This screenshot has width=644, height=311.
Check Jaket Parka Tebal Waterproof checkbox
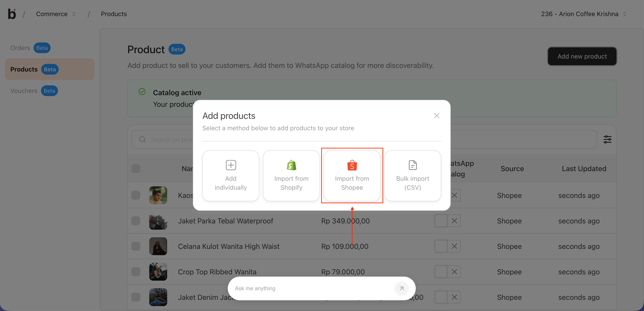(136, 221)
